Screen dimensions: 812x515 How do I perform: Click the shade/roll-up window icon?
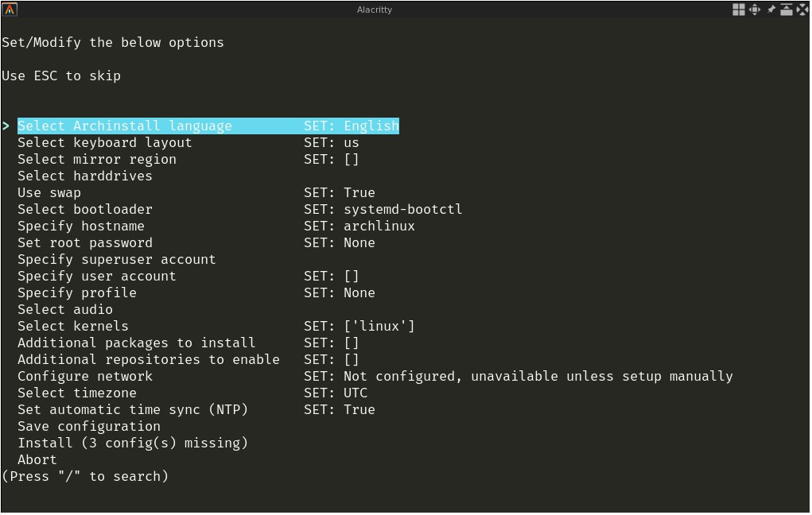point(786,10)
